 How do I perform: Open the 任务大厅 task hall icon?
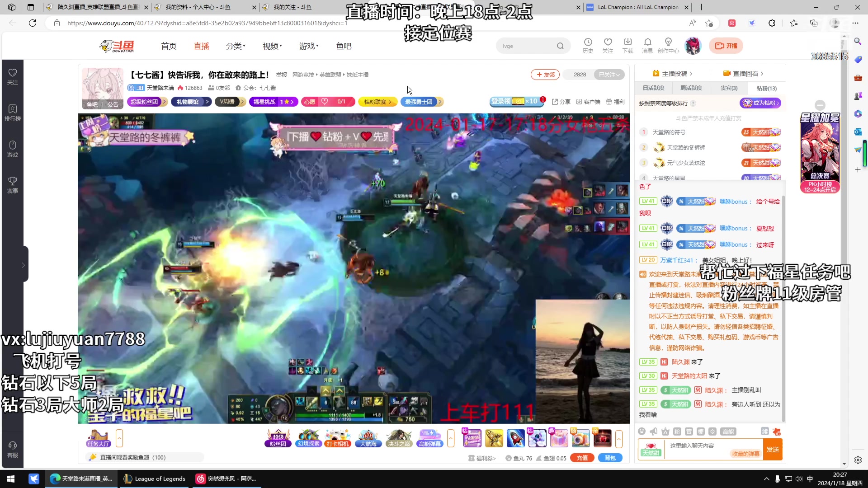(x=99, y=438)
